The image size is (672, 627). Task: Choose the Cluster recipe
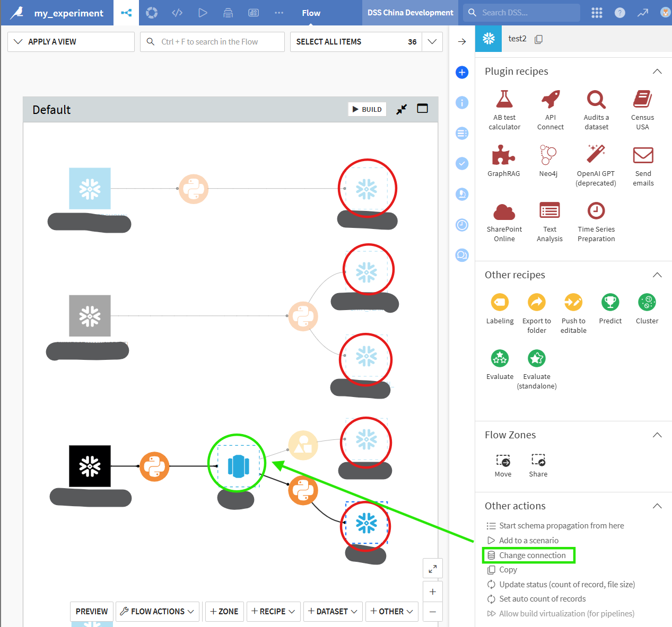[x=647, y=309]
